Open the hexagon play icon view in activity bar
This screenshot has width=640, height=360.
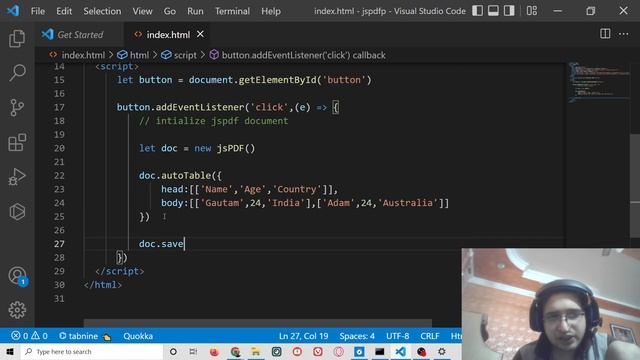(x=17, y=211)
